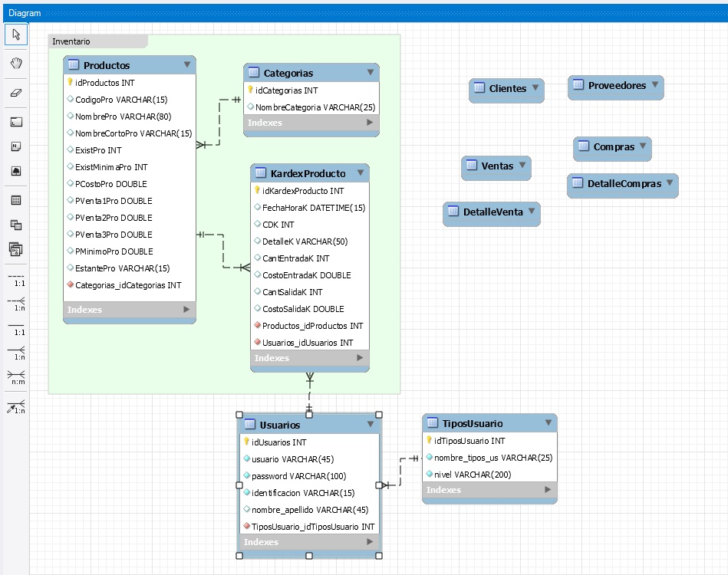
Task: Select the text note tool
Action: [x=16, y=146]
